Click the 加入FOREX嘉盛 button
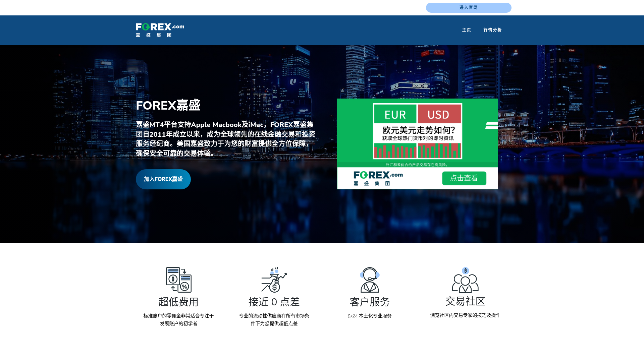The image size is (644, 362). (163, 179)
